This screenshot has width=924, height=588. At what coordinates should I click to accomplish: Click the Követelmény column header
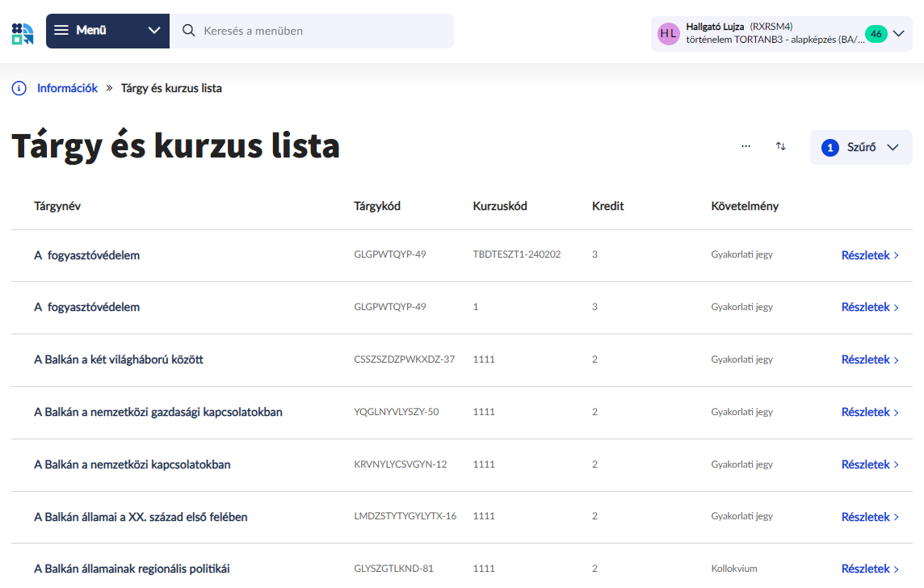point(744,206)
